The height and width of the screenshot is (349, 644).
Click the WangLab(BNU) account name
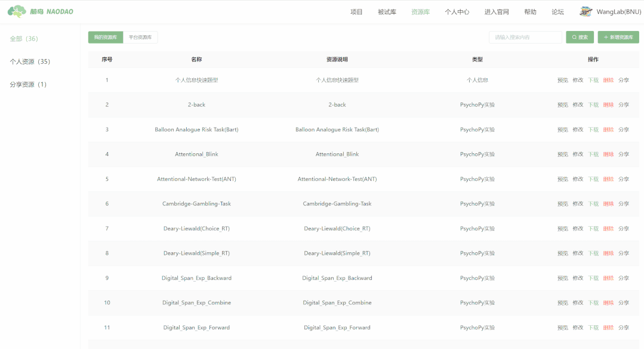tap(618, 12)
